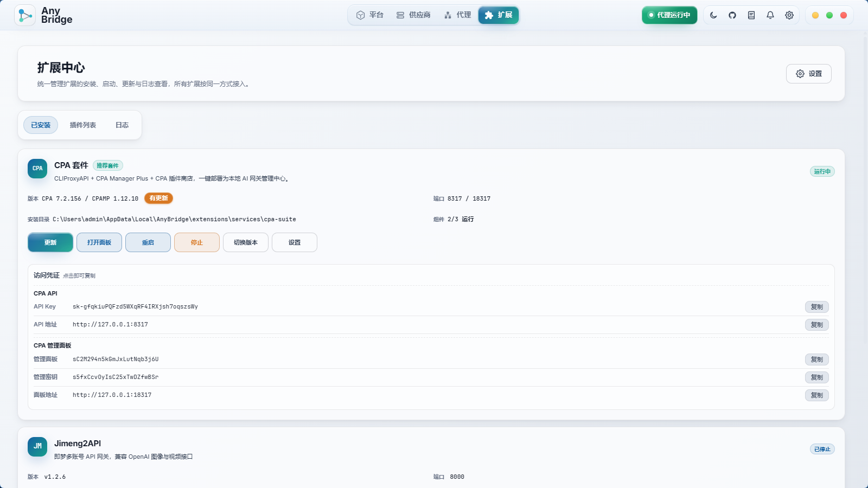Copy the API 地址 with its 复制 button
The height and width of the screenshot is (488, 868).
coord(817,325)
